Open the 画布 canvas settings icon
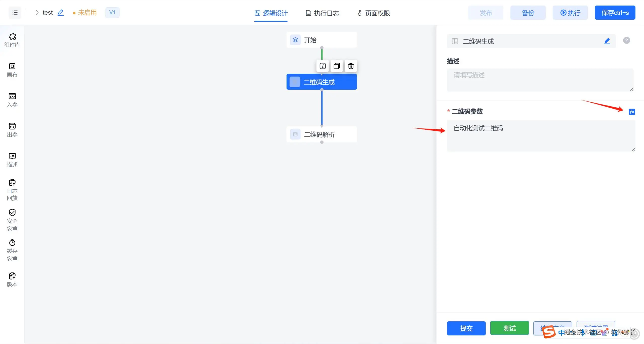Screen dimensions: 644x344 click(12, 70)
